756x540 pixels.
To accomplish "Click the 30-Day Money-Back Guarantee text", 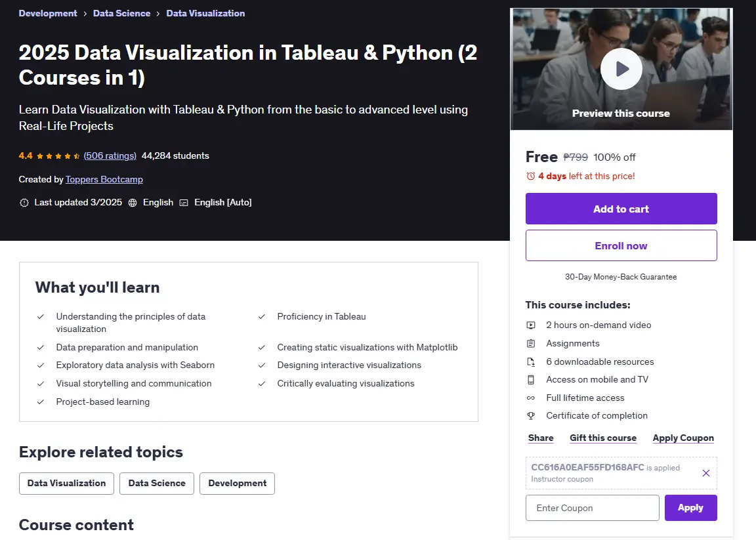I will (621, 277).
